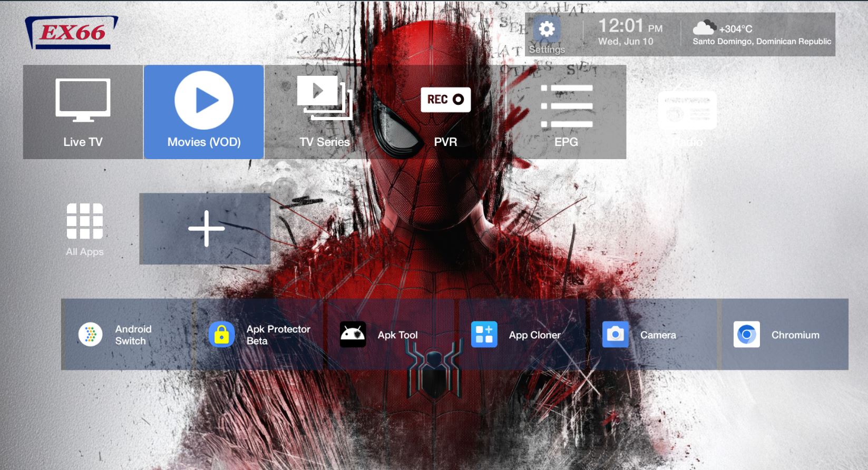Viewport: 868px width, 470px height.
Task: Add a shortcut with the plus tile
Action: coord(205,229)
